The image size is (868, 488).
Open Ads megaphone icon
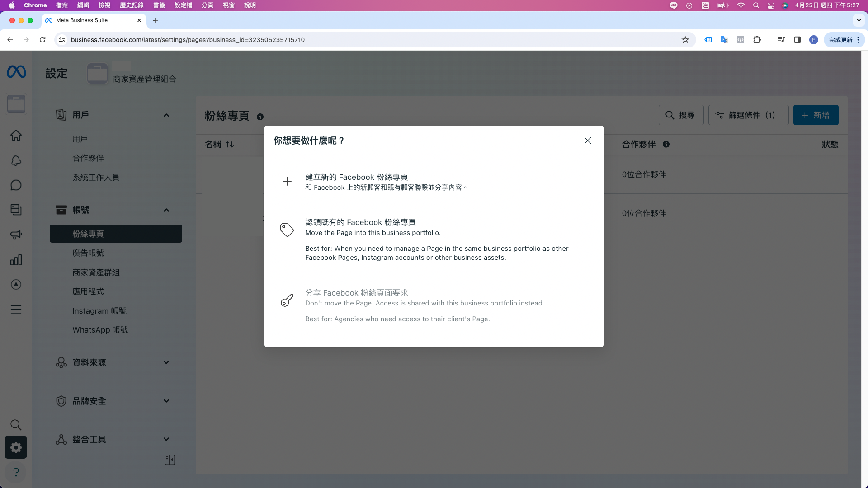(x=16, y=235)
